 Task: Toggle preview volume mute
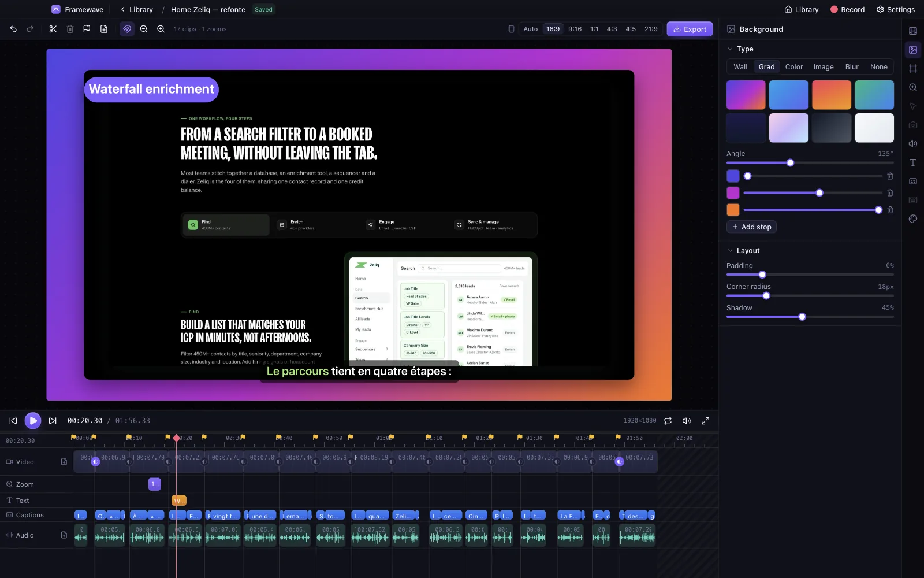687,421
